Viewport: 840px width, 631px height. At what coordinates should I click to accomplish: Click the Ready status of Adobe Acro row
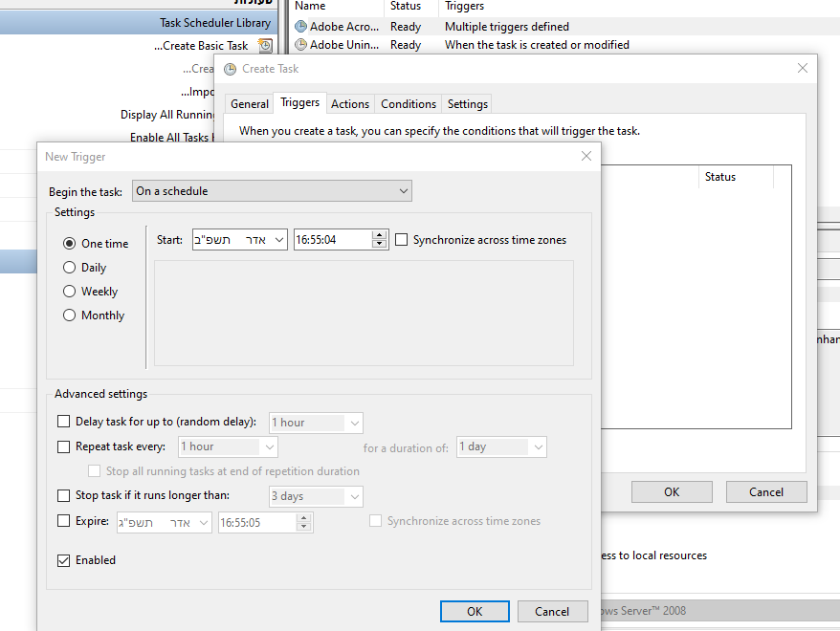click(x=406, y=27)
